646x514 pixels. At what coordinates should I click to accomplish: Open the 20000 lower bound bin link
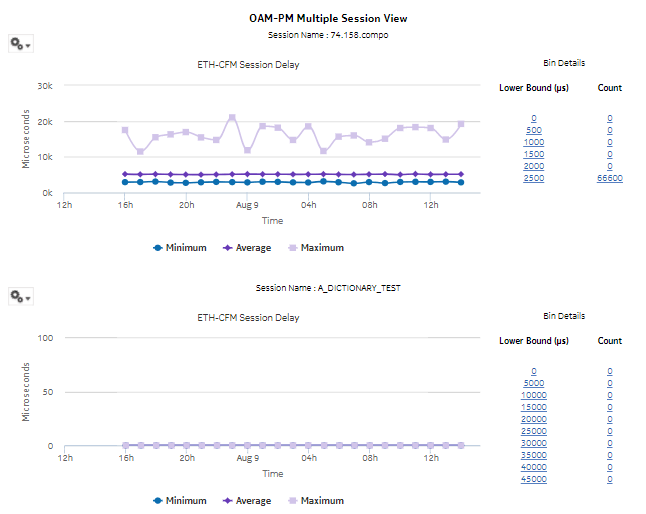[534, 419]
